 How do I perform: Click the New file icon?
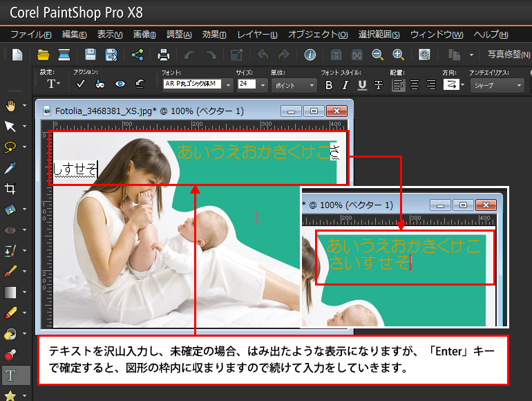click(x=17, y=55)
